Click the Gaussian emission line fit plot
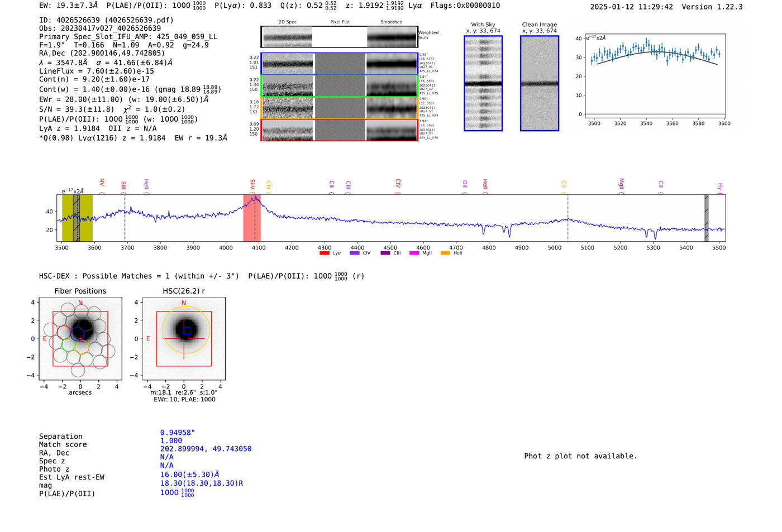This screenshot has height=532, width=782. click(654, 76)
